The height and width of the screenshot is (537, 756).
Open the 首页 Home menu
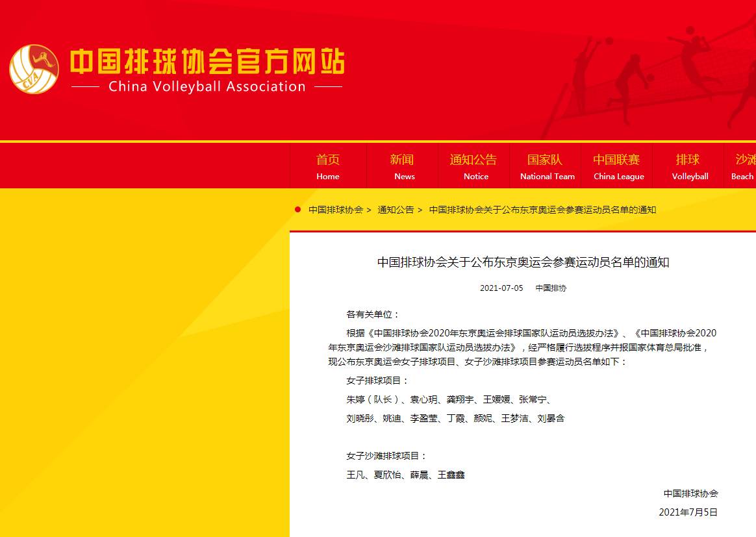[x=328, y=166]
